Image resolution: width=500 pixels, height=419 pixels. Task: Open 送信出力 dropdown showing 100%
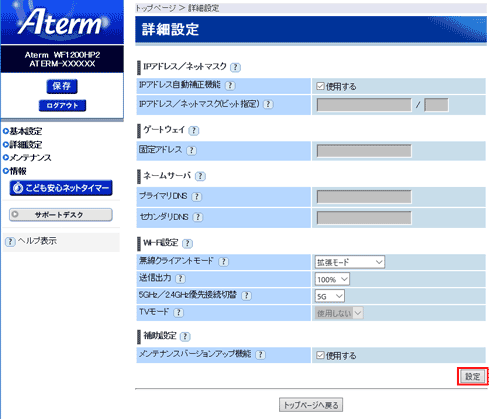click(x=332, y=279)
